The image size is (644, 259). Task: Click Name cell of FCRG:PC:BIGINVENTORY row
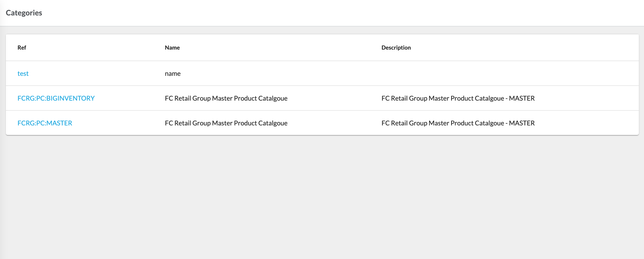[226, 98]
